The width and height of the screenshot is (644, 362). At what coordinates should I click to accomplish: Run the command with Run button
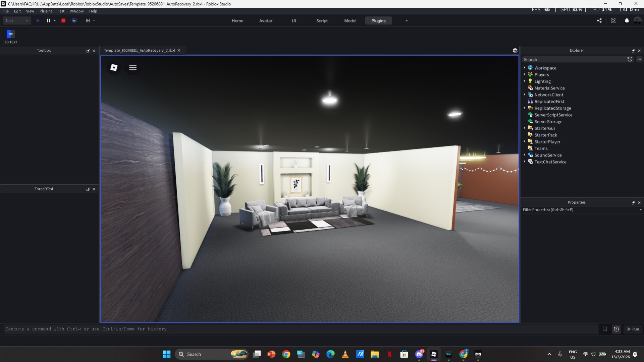pyautogui.click(x=633, y=329)
